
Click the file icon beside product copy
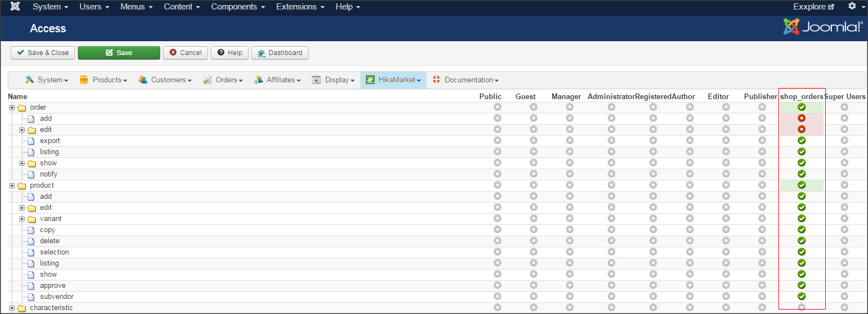click(31, 230)
